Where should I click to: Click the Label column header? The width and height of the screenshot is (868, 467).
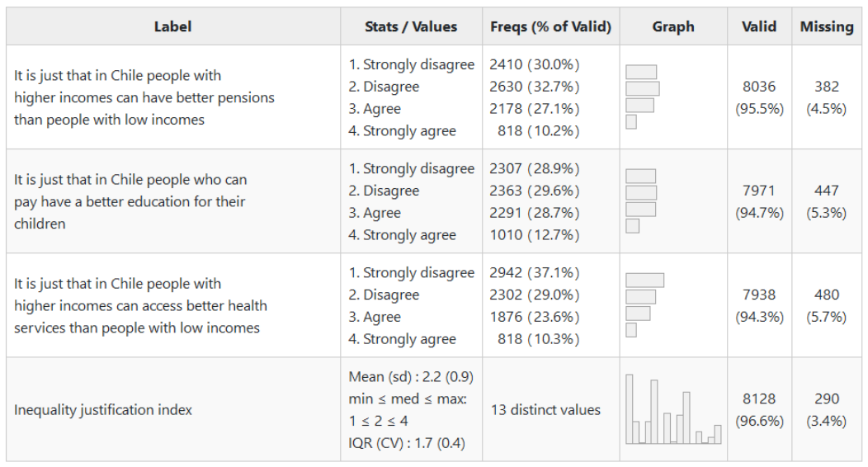(172, 26)
